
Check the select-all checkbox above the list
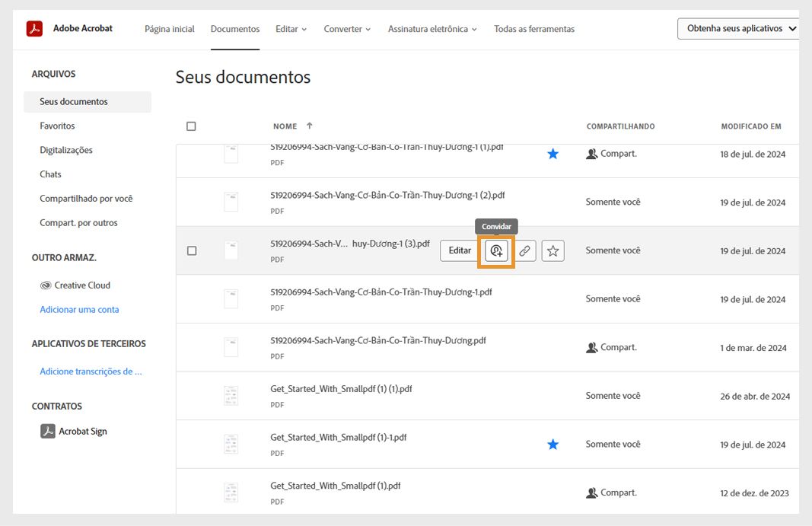tap(193, 126)
